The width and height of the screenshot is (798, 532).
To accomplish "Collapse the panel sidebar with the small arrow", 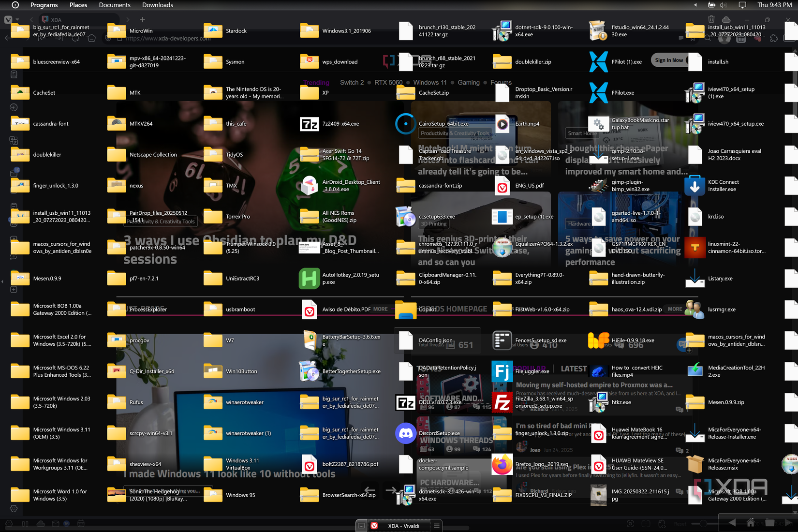I will [2, 281].
